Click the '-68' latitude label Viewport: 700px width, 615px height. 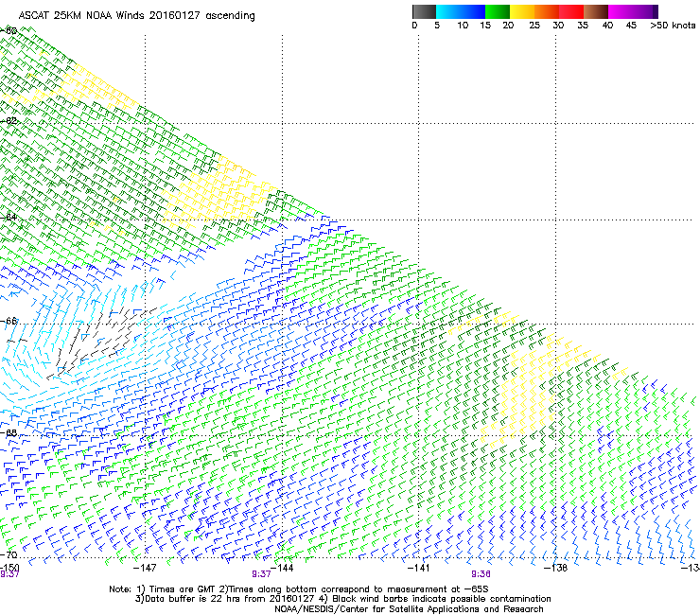9,433
